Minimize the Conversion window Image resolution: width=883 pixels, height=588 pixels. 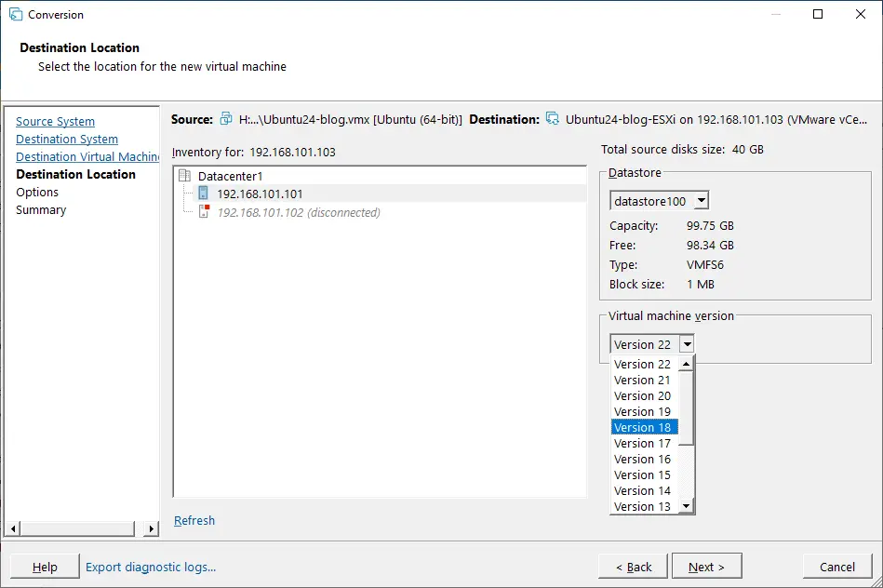click(776, 14)
